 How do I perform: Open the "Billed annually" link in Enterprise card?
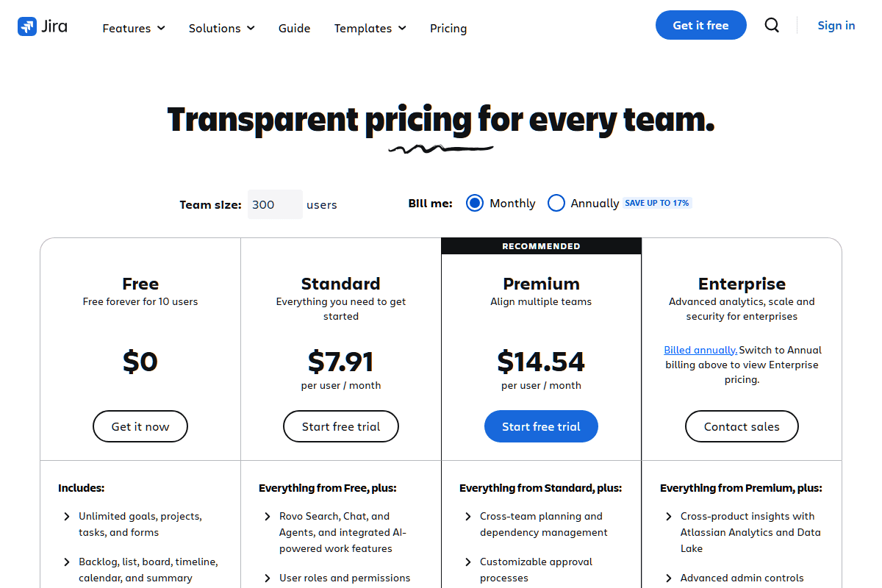(x=700, y=350)
